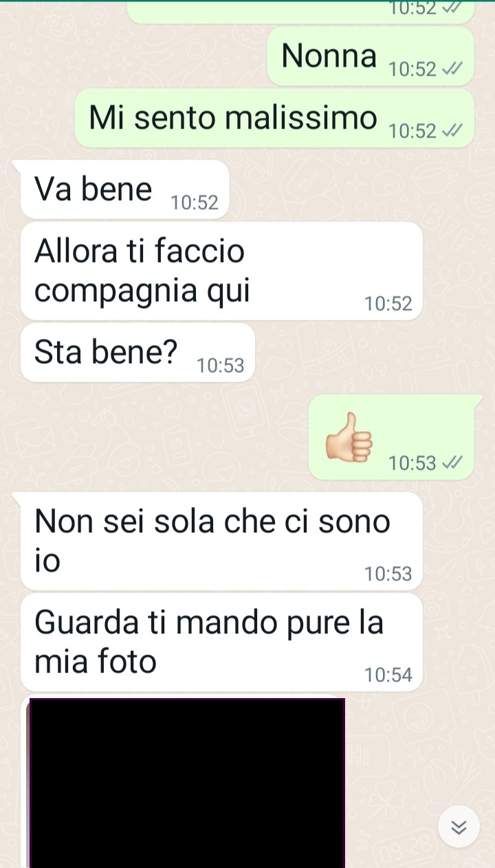Select the 'Va bene' received message

click(x=124, y=190)
